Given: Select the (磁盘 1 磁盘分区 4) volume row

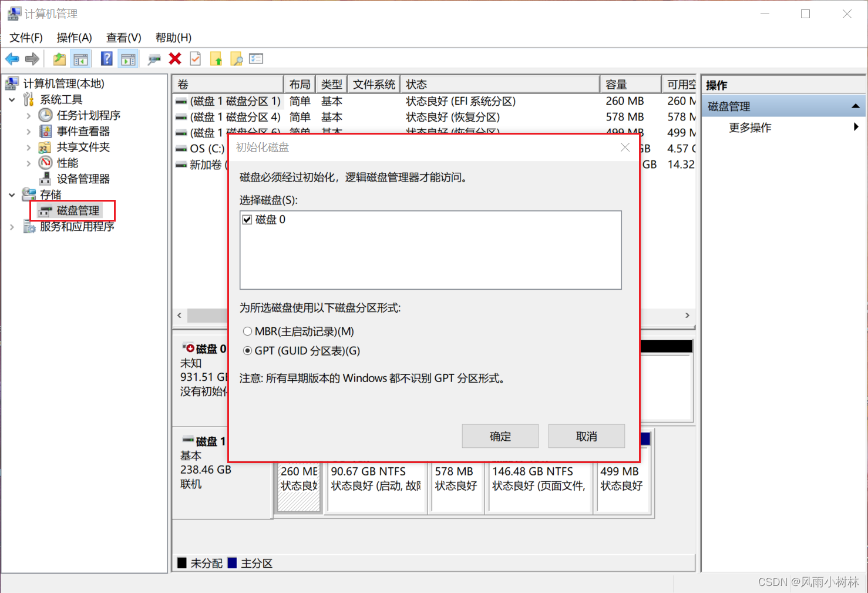Looking at the screenshot, I should 433,117.
